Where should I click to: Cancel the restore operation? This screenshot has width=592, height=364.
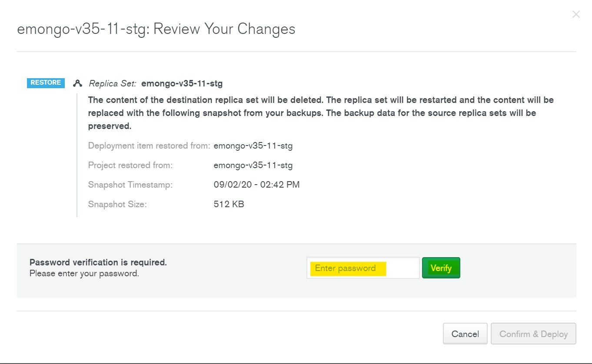(x=465, y=334)
